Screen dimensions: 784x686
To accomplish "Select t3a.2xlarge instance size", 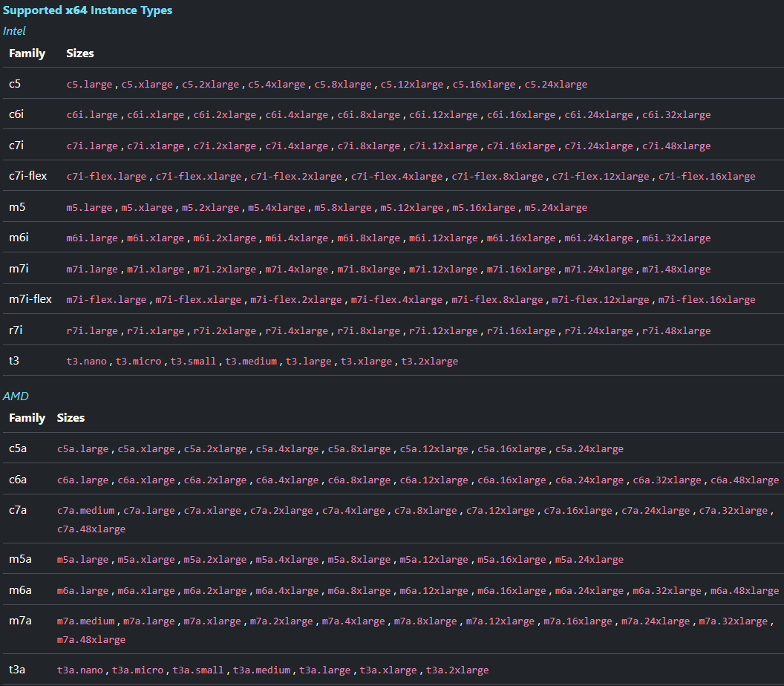I will click(x=457, y=670).
